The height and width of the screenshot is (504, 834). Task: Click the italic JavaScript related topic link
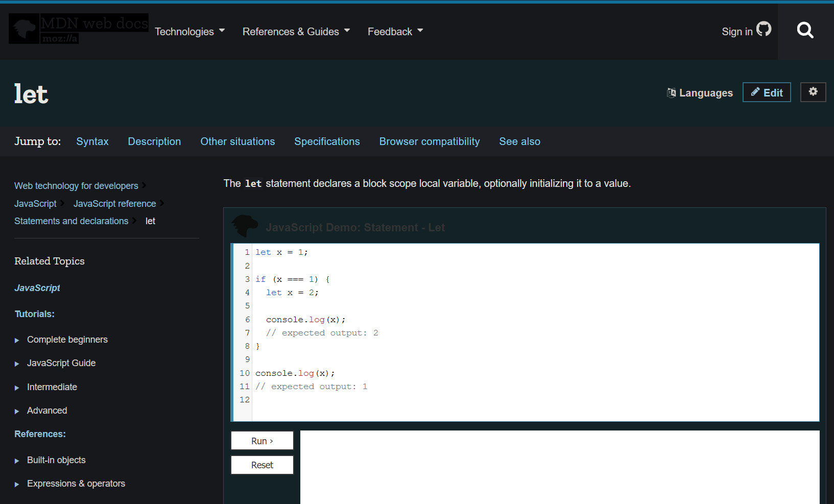37,288
